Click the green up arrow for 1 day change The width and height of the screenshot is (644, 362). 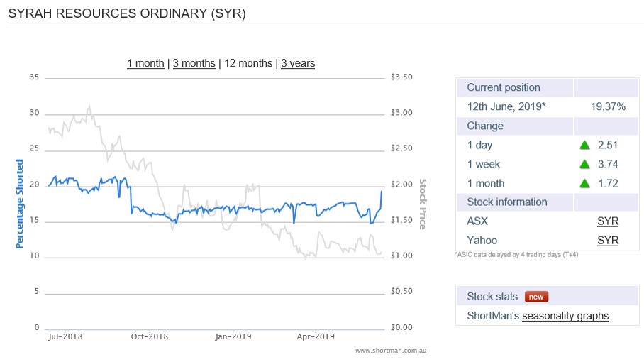[x=584, y=146]
